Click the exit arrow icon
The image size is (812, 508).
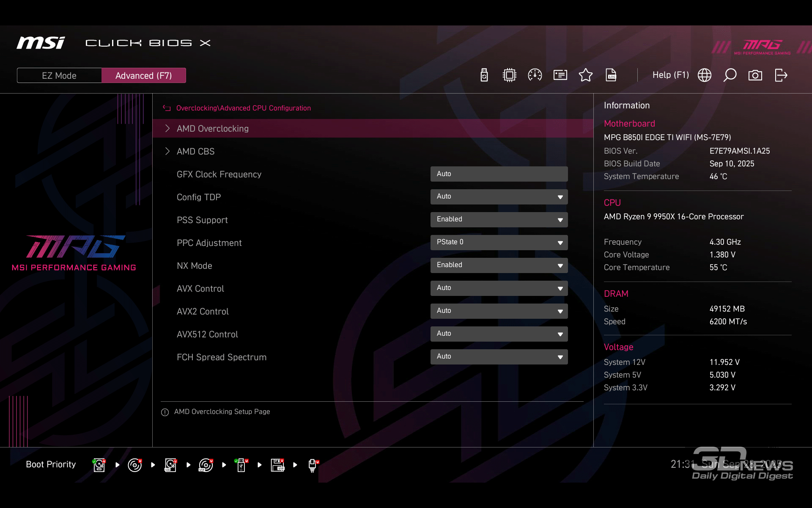pos(781,75)
